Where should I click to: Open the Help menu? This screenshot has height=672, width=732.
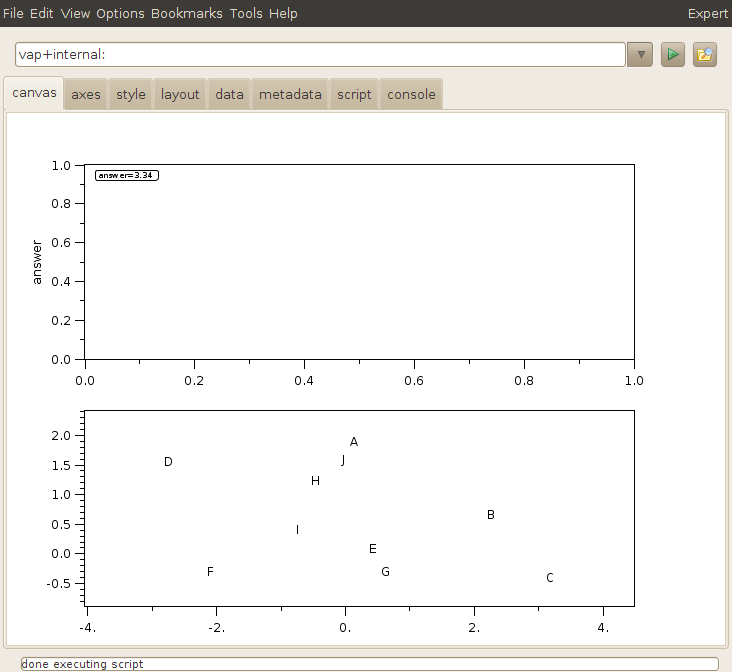tap(283, 13)
